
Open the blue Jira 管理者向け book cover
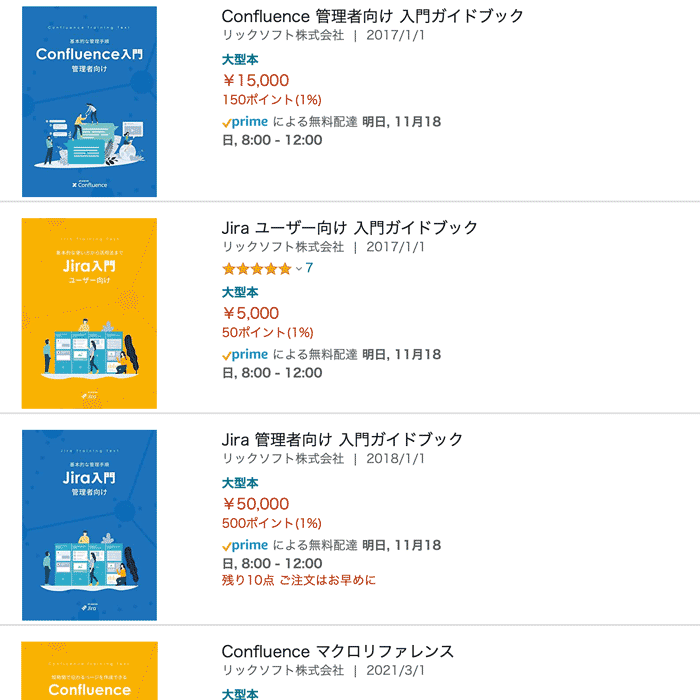click(x=89, y=525)
